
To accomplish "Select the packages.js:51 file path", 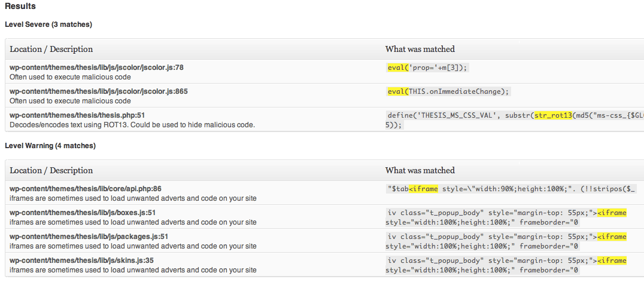I will click(89, 237).
